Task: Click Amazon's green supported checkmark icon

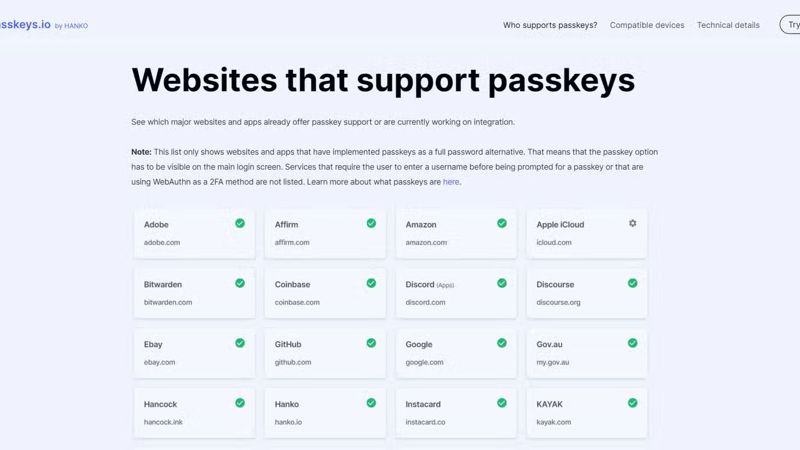Action: click(x=502, y=223)
